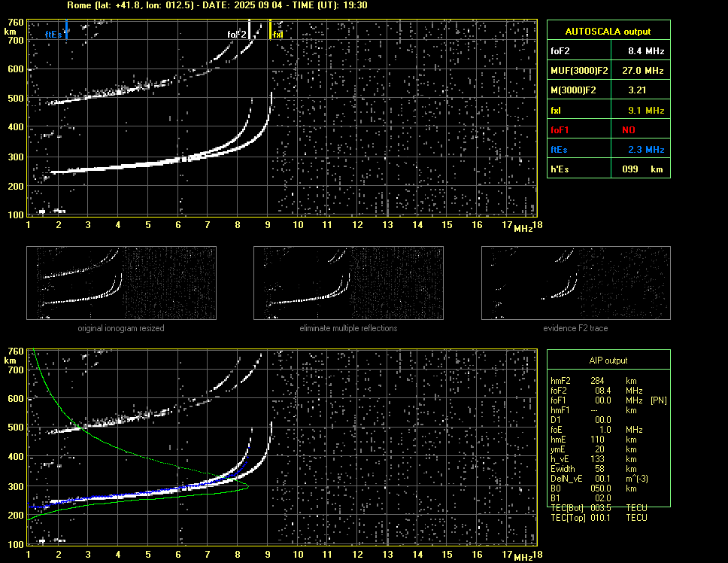Click the white foF2 marker label on top ionogram
Image resolution: width=728 pixels, height=563 pixels.
coord(237,35)
